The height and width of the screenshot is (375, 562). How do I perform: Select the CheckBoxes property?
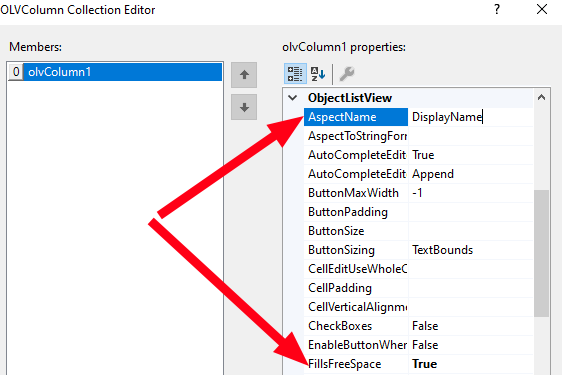click(356, 326)
